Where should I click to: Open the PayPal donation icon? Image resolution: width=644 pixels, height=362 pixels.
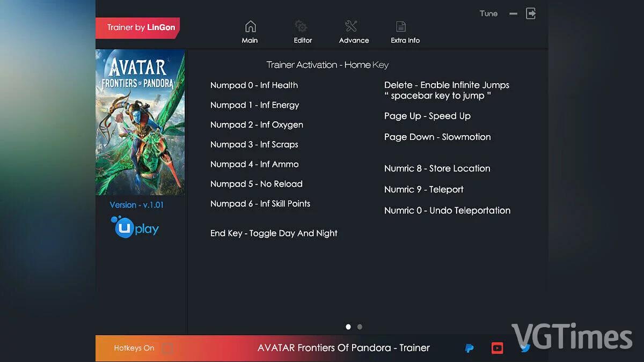[x=469, y=348]
